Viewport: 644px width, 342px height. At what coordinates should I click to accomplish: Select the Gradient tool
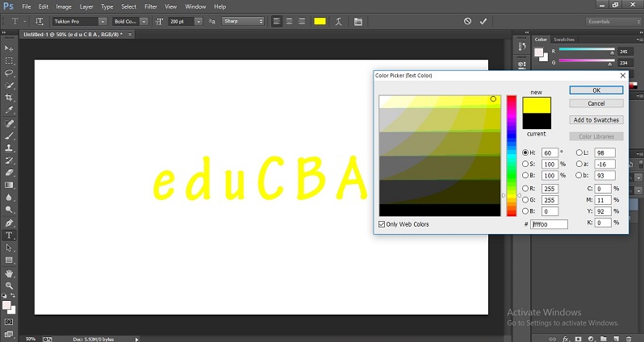[9, 185]
